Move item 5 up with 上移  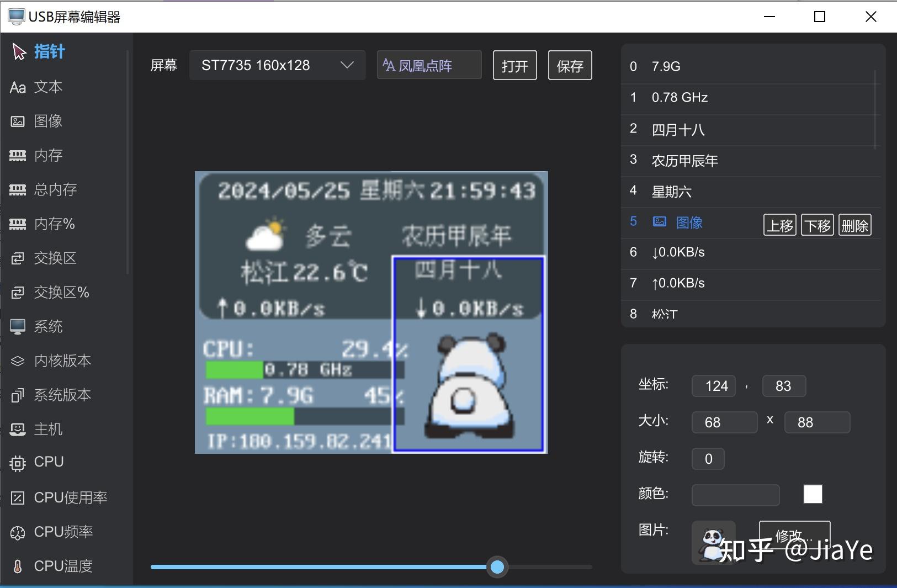tap(779, 225)
